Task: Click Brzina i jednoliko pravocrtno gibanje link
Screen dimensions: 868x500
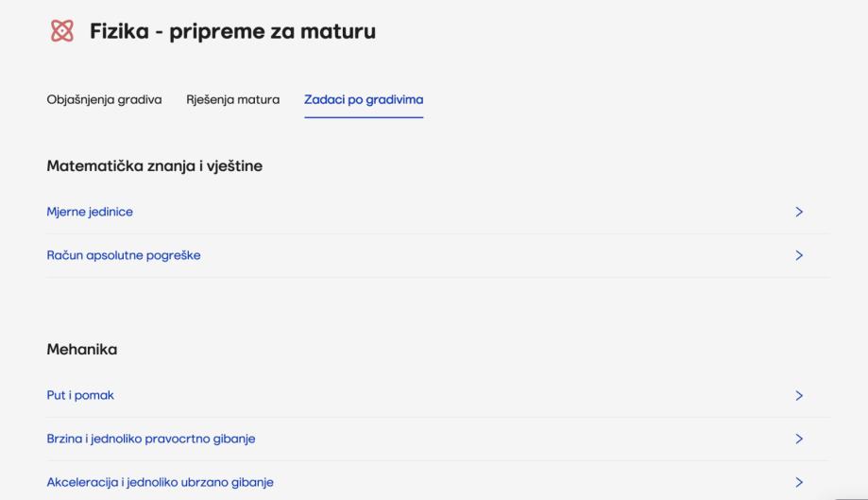Action: (x=151, y=439)
